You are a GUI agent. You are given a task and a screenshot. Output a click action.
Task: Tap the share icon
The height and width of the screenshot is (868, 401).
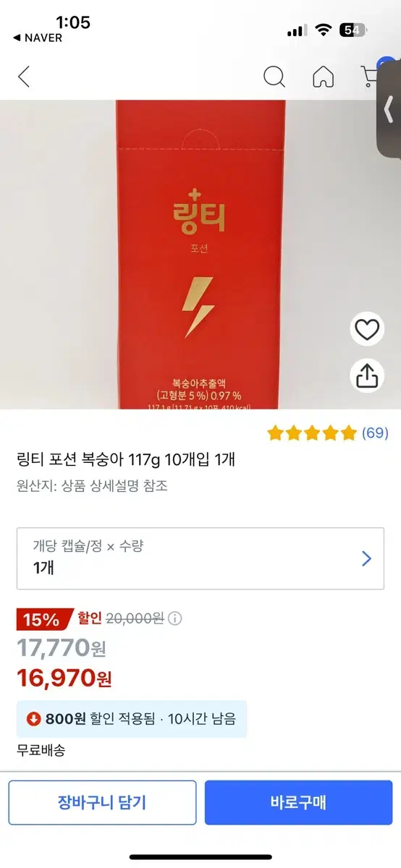pyautogui.click(x=367, y=375)
